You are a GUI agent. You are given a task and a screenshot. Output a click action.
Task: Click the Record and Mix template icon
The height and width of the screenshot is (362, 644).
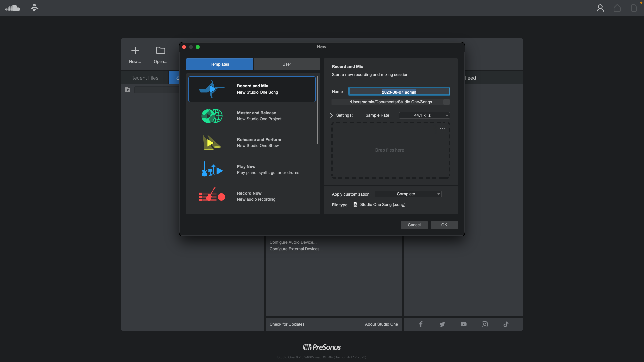point(212,89)
